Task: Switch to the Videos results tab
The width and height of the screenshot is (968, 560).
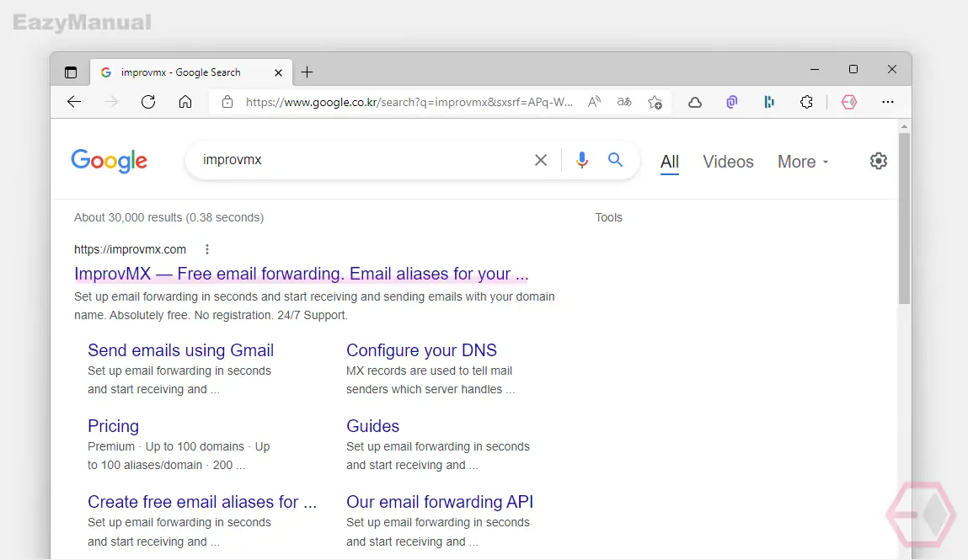Action: 728,162
